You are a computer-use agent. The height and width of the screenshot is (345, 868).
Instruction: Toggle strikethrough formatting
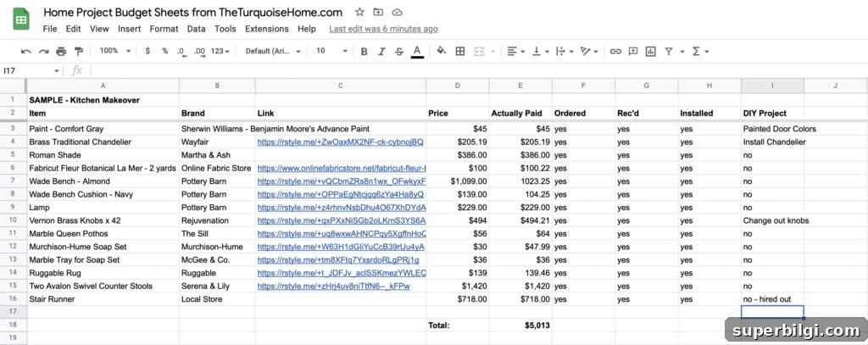[399, 52]
